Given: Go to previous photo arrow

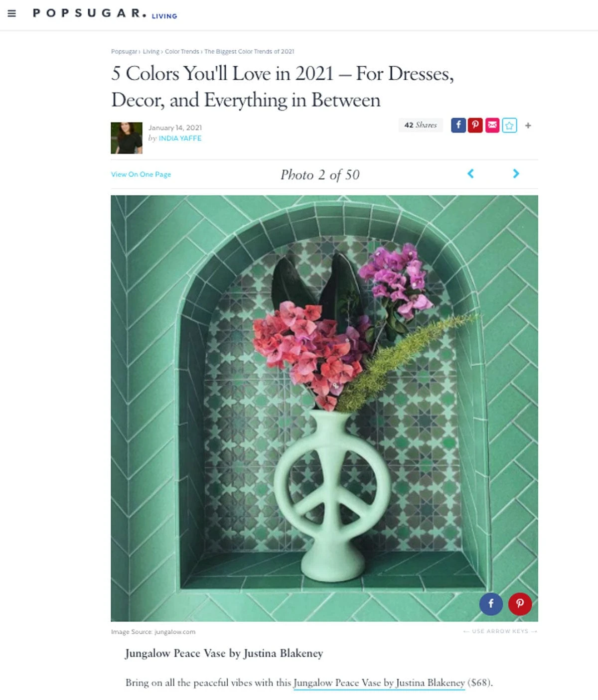Looking at the screenshot, I should 470,173.
